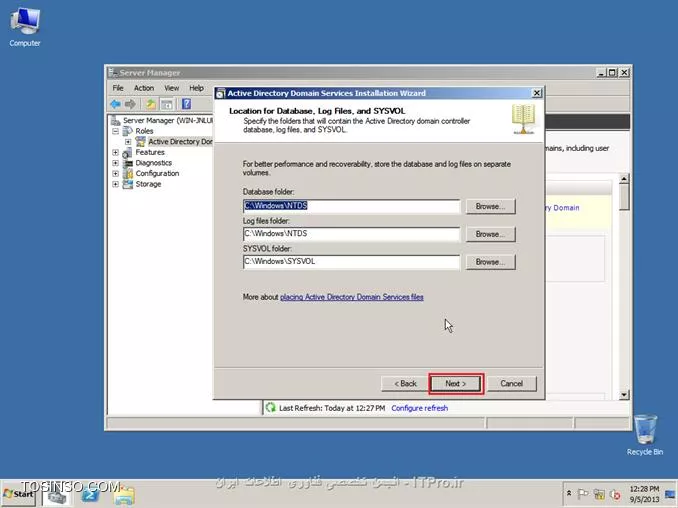
Task: Open the File menu in Server Manager
Action: (118, 88)
